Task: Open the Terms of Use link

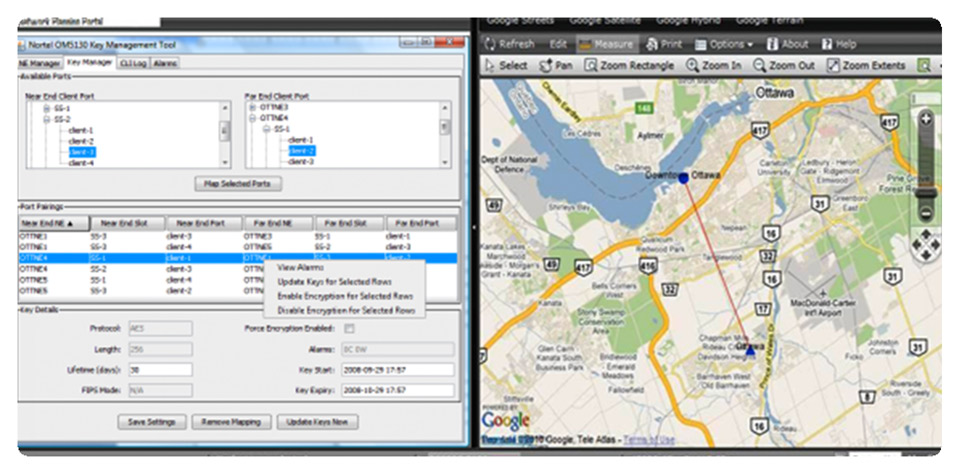Action: pos(650,439)
